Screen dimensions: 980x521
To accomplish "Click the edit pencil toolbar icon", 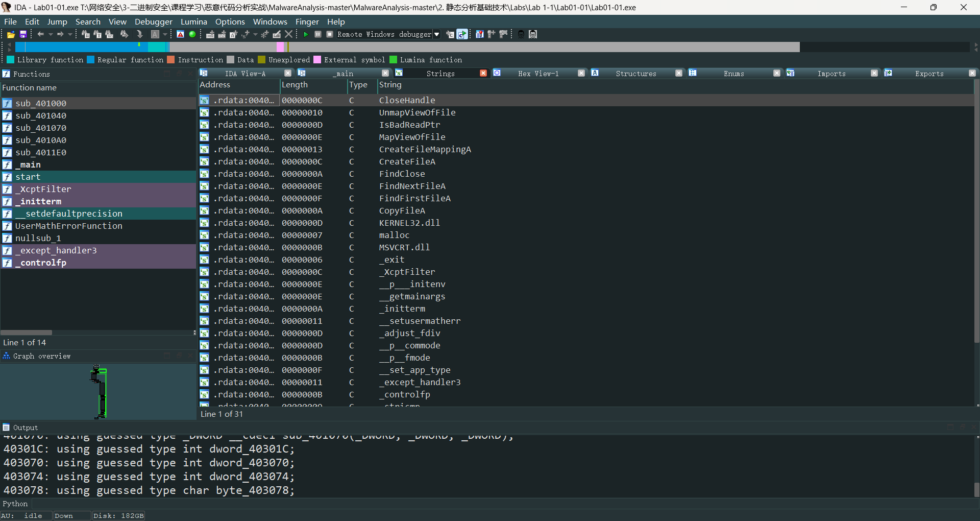I will [x=277, y=34].
